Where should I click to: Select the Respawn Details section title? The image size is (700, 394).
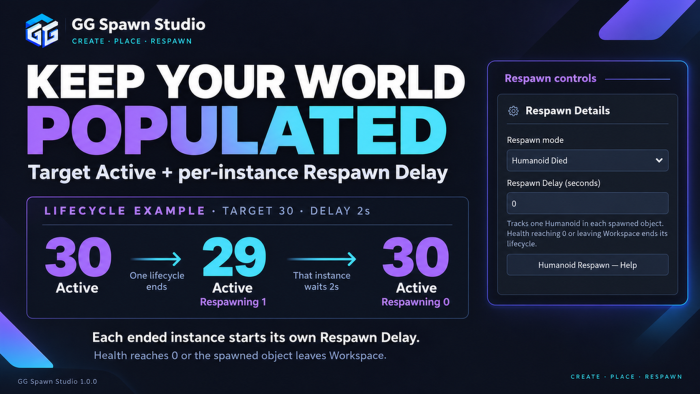click(x=567, y=111)
